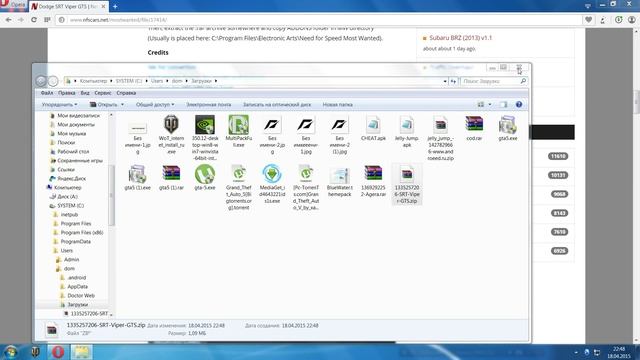This screenshot has height=360, width=640.
Task: Click the Открыть toolbar button
Action: pos(105,105)
